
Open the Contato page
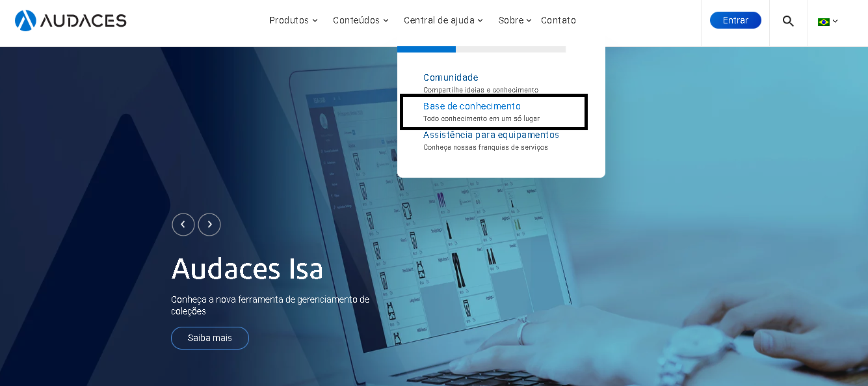[559, 20]
